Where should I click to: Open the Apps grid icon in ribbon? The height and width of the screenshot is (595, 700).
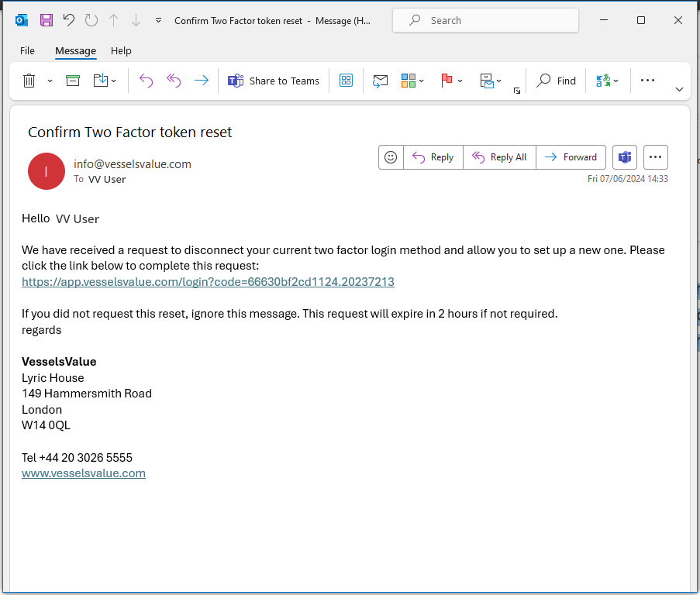point(347,81)
